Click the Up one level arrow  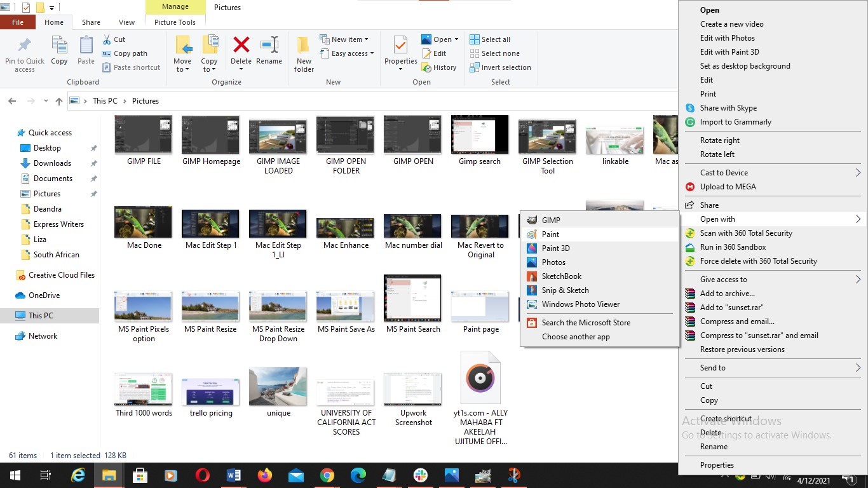click(59, 101)
